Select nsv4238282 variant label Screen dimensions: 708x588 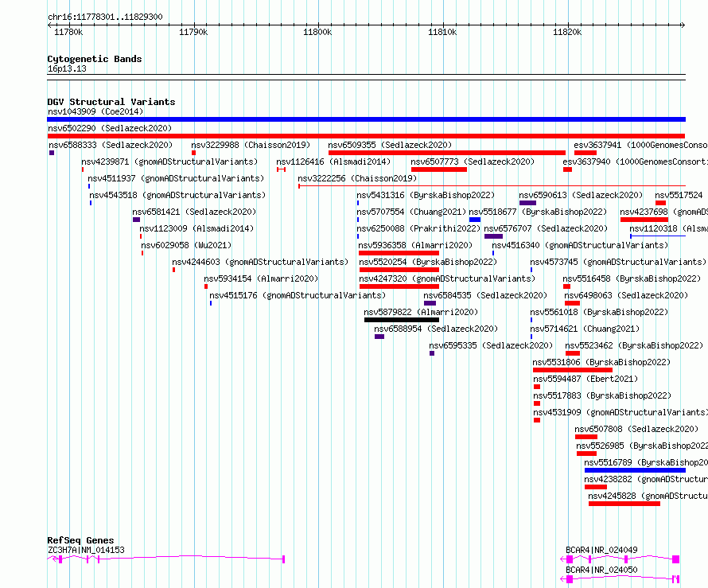point(646,479)
